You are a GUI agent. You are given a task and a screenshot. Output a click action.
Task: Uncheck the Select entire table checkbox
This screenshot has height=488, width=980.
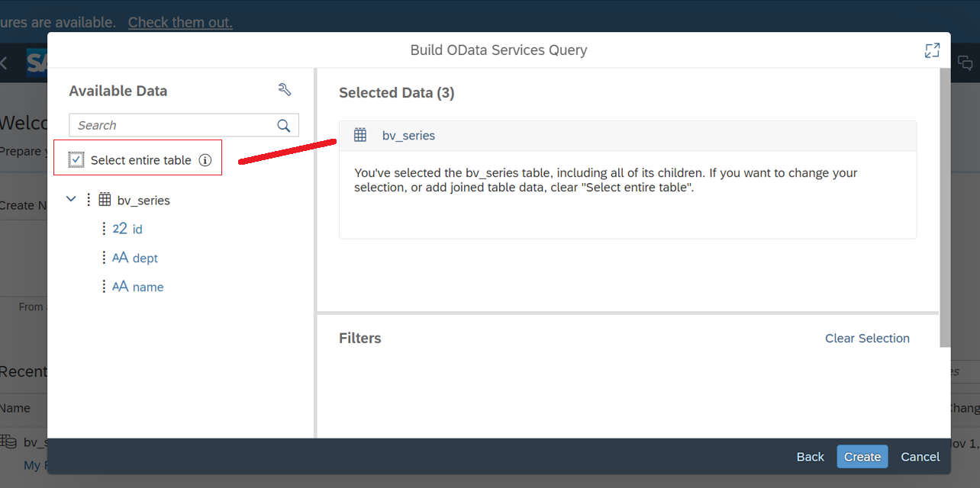(x=76, y=160)
